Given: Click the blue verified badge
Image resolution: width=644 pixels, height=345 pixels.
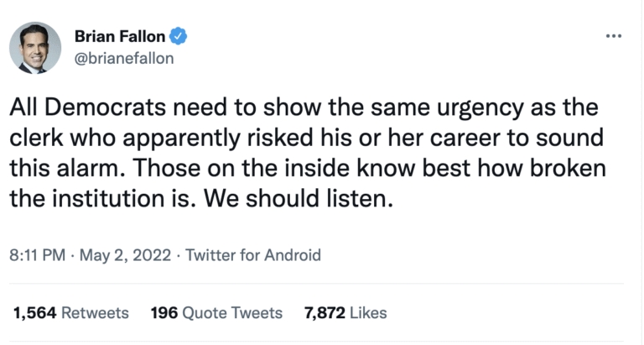Looking at the screenshot, I should [x=179, y=37].
